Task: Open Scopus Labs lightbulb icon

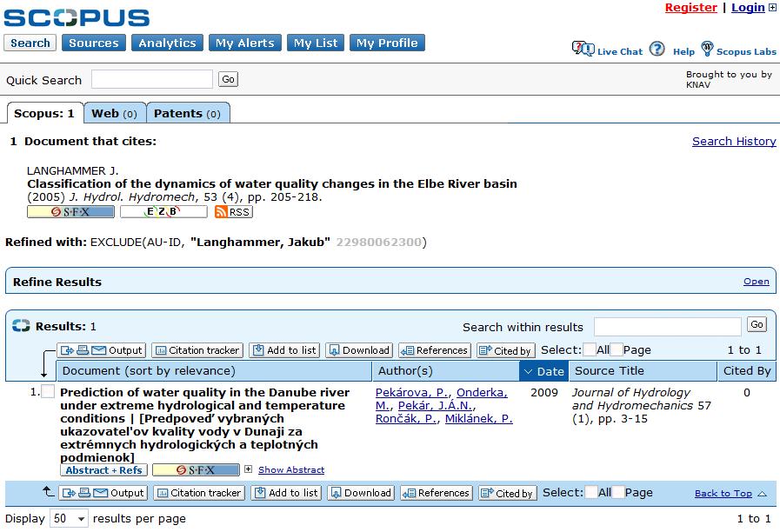Action: coord(707,49)
